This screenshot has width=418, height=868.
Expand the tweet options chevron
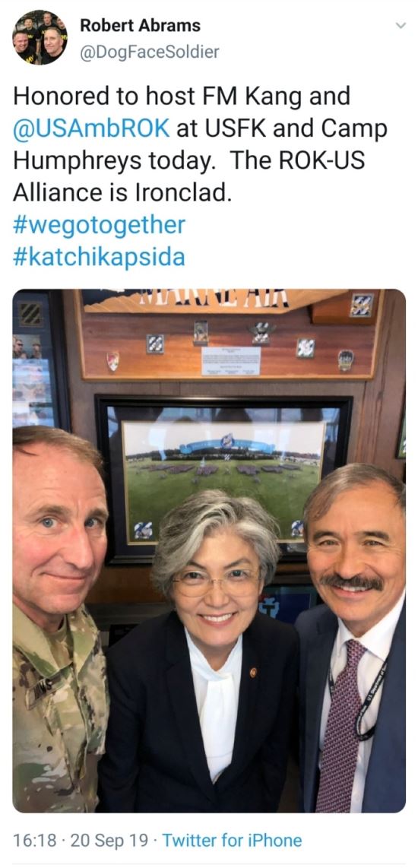[401, 26]
